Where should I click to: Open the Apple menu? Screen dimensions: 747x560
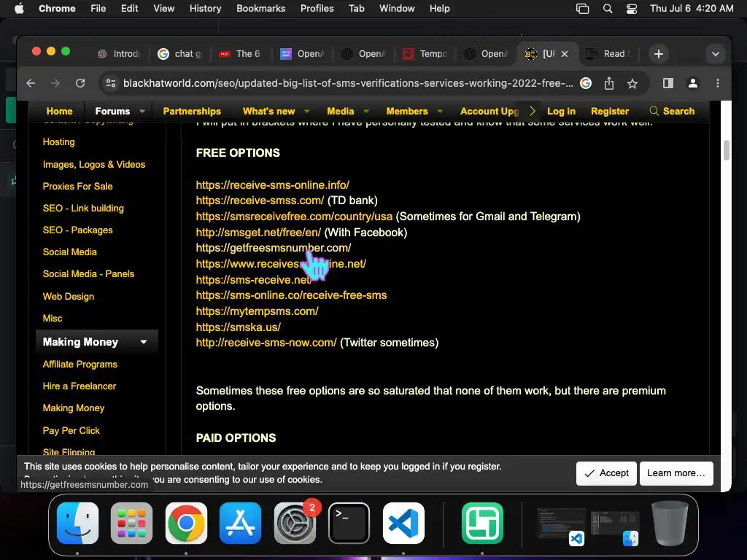click(19, 9)
